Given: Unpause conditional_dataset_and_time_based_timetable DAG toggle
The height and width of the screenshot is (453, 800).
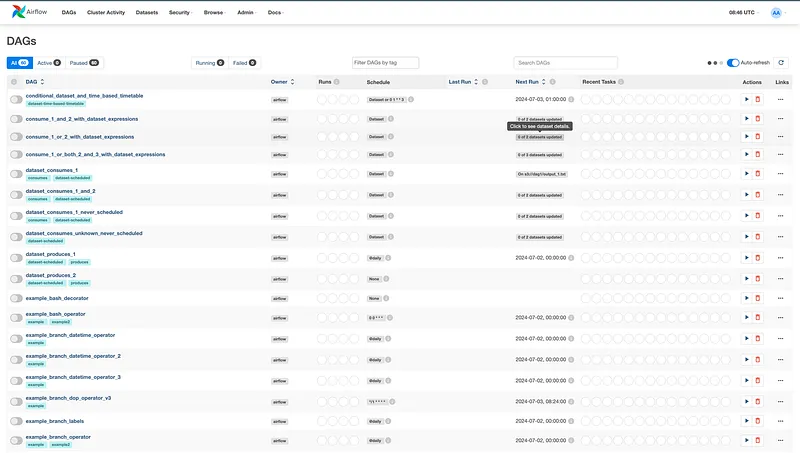Looking at the screenshot, I should tap(16, 99).
